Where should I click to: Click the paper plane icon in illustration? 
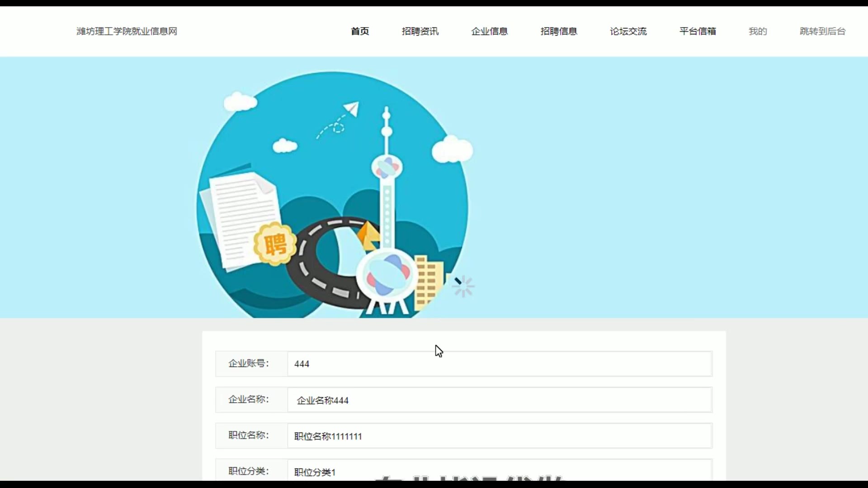351,108
